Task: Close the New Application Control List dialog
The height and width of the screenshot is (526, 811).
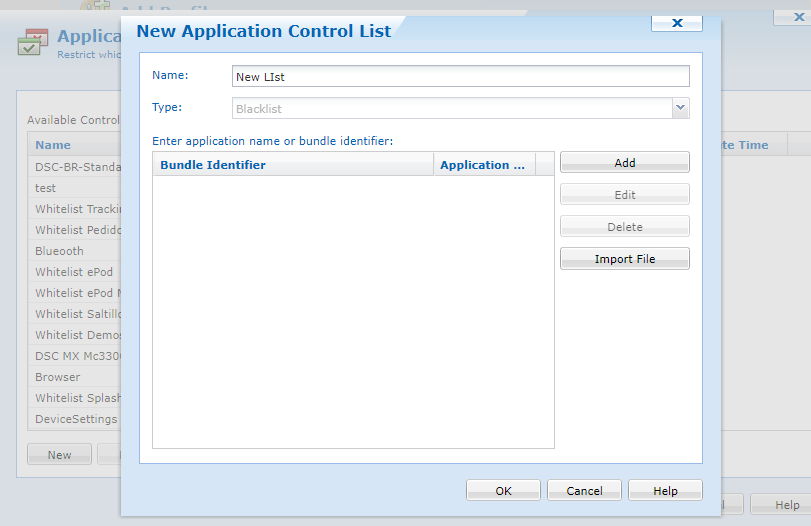Action: [x=676, y=22]
